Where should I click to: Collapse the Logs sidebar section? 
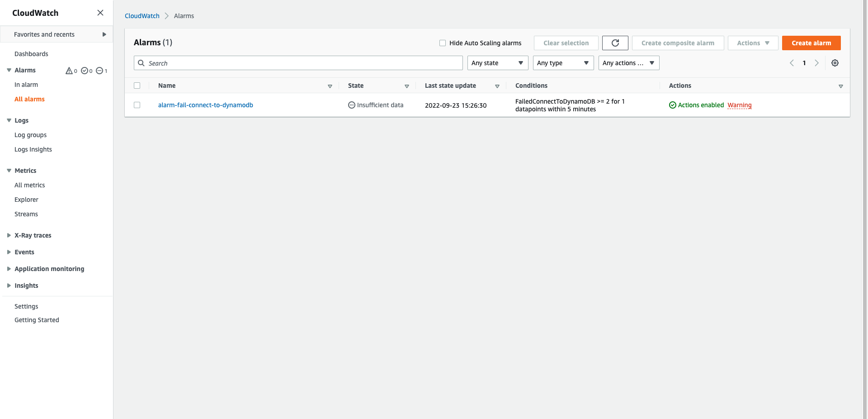9,120
